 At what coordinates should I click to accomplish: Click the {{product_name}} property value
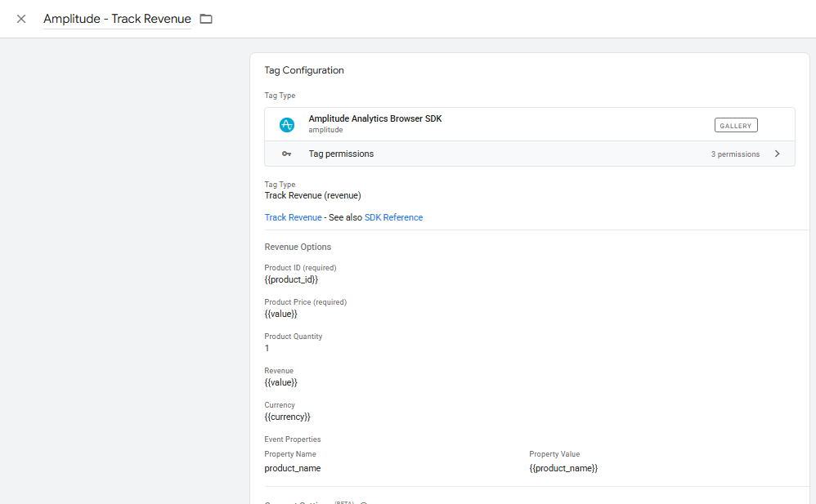point(563,468)
